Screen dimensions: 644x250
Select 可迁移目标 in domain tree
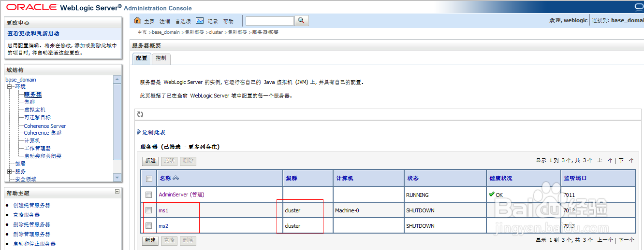[x=37, y=117]
